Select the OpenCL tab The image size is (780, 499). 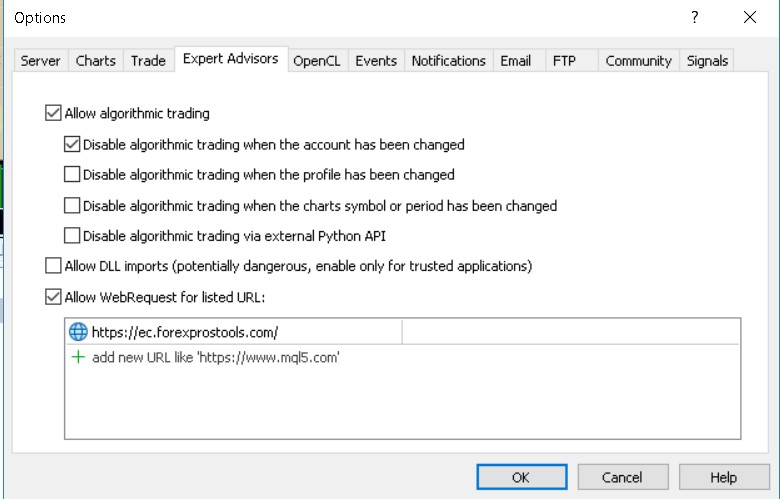pyautogui.click(x=317, y=61)
